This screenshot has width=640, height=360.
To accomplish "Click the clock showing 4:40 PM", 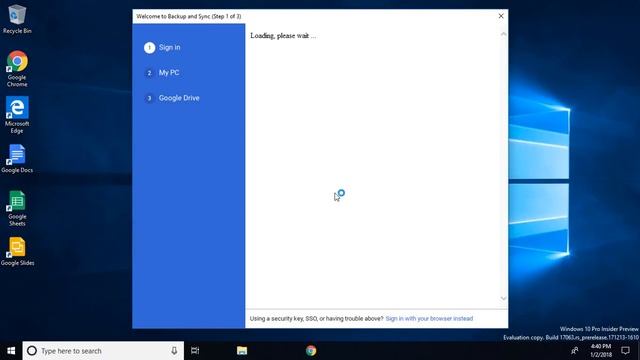I will (601, 351).
